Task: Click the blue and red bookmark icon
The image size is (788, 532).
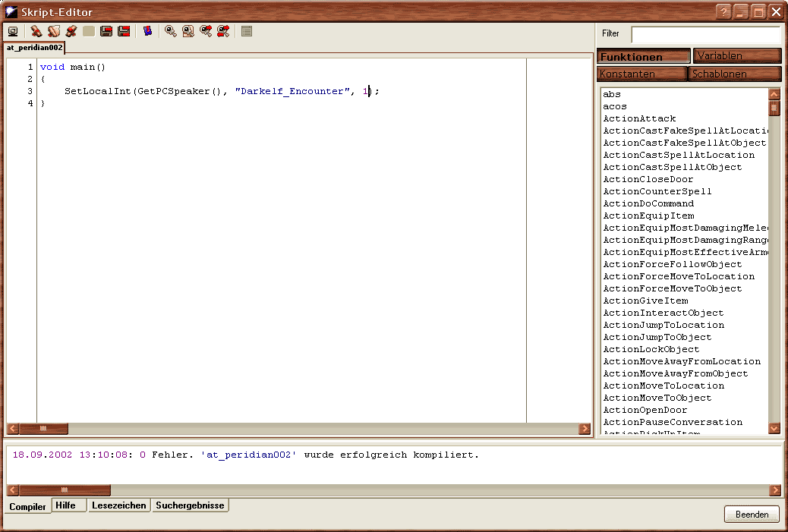Action: coord(147,32)
